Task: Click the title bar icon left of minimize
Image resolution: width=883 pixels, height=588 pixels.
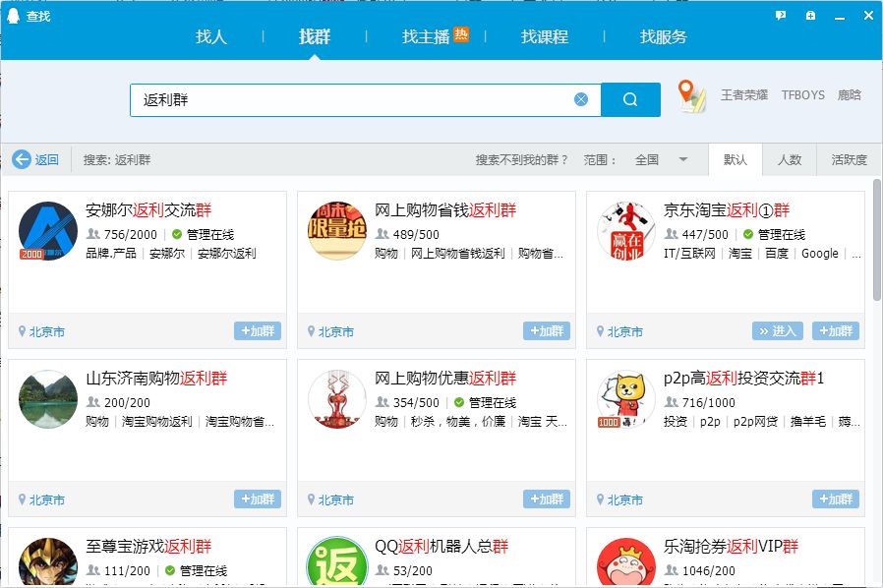Action: coord(810,15)
